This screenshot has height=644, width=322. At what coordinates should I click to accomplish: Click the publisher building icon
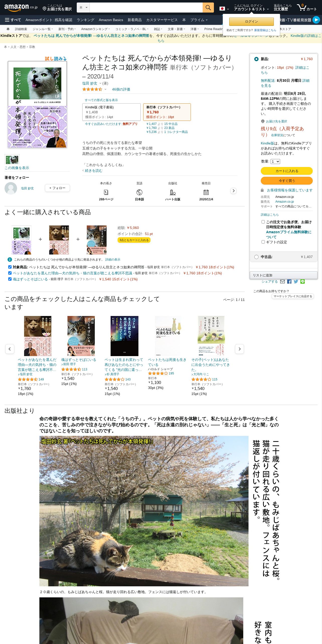tap(173, 192)
